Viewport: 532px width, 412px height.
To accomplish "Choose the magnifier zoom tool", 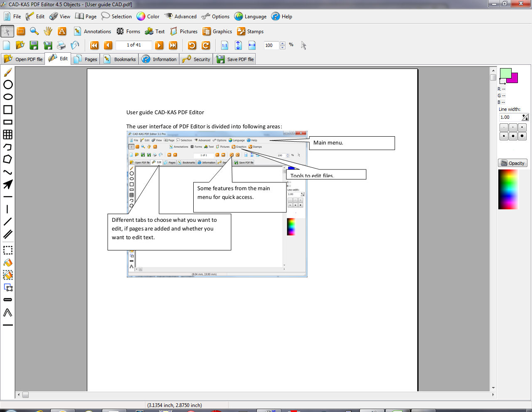I will (x=34, y=31).
